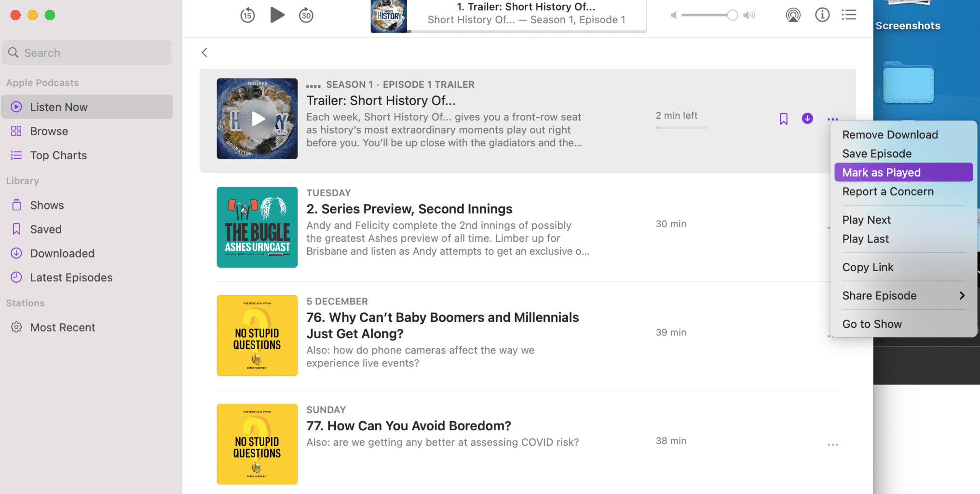Toggle download state of the trailer episode
This screenshot has height=494, width=980.
coord(807,119)
